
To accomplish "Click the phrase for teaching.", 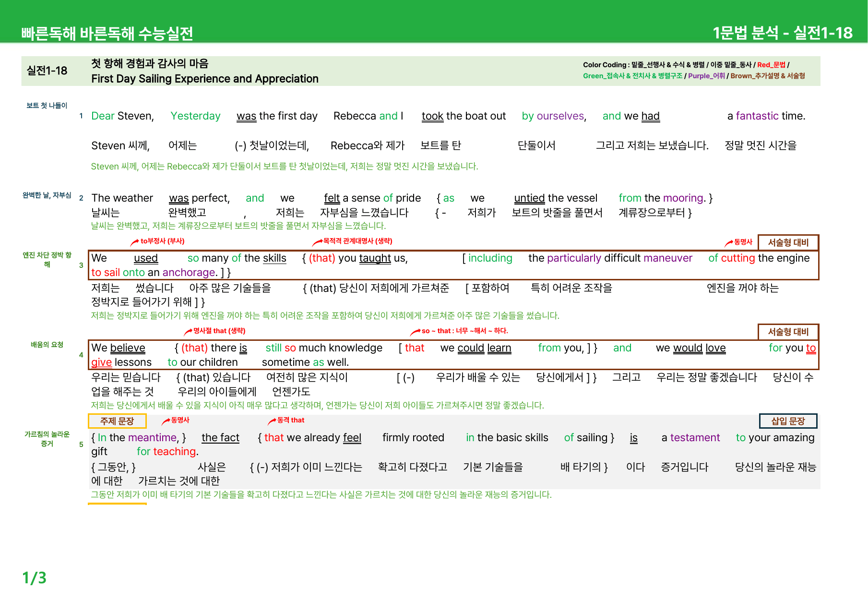I will pyautogui.click(x=167, y=452).
